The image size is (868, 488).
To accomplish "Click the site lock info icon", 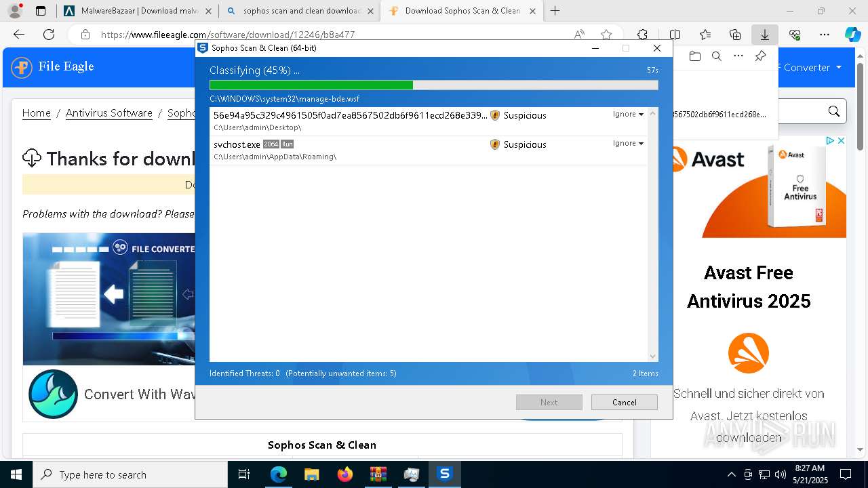I will point(85,35).
